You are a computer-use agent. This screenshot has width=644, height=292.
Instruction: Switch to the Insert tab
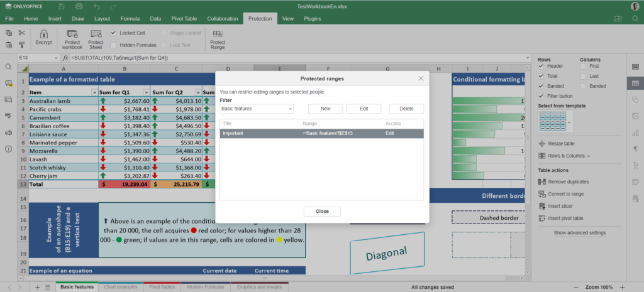tap(55, 18)
